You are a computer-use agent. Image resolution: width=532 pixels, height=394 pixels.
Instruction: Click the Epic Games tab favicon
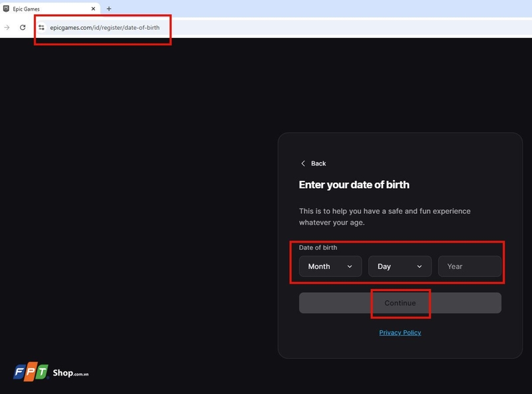(6, 9)
